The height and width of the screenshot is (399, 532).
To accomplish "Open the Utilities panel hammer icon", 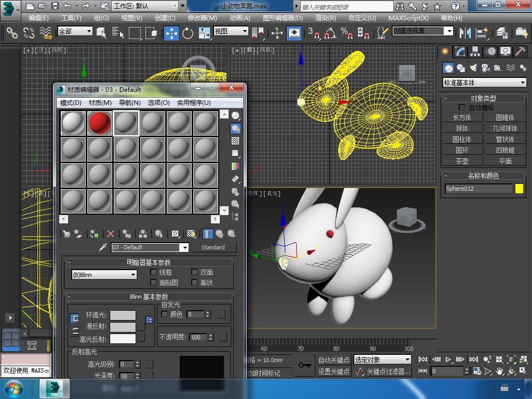I will pos(520,51).
